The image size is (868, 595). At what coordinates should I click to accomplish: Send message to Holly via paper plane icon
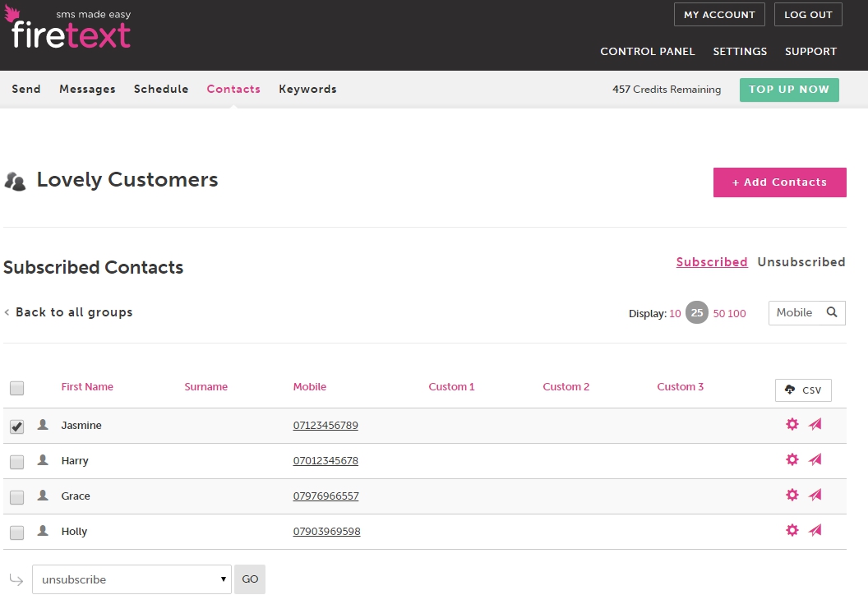(x=815, y=530)
